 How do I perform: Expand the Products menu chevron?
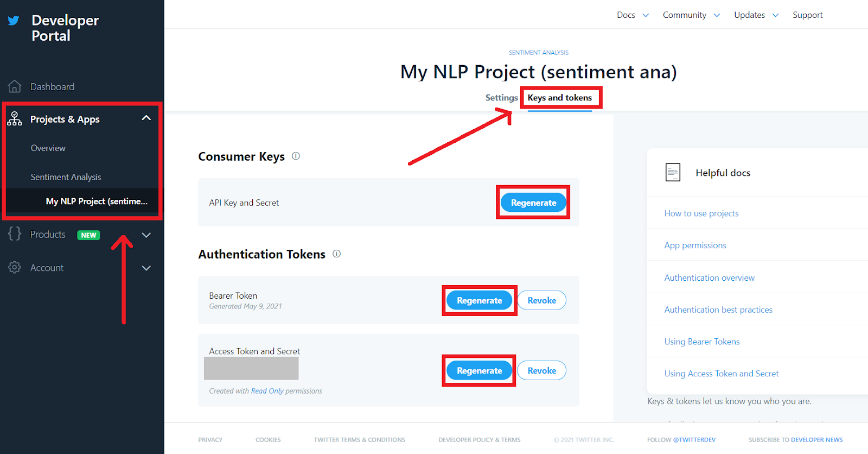point(146,235)
